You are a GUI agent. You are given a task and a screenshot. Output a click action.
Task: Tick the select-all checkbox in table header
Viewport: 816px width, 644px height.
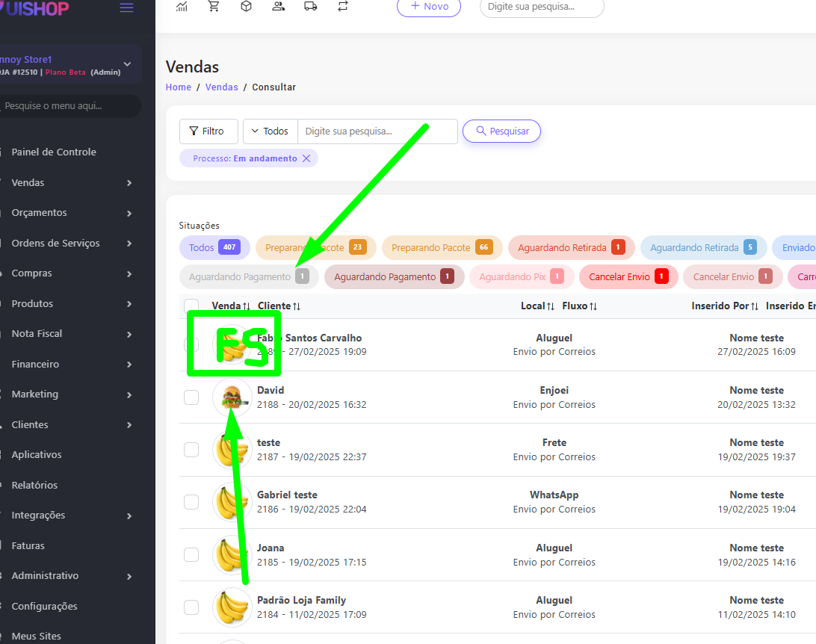(x=191, y=306)
